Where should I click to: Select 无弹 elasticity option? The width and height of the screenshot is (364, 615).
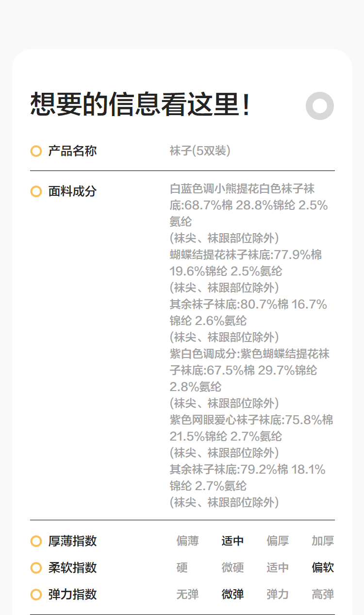tap(188, 595)
